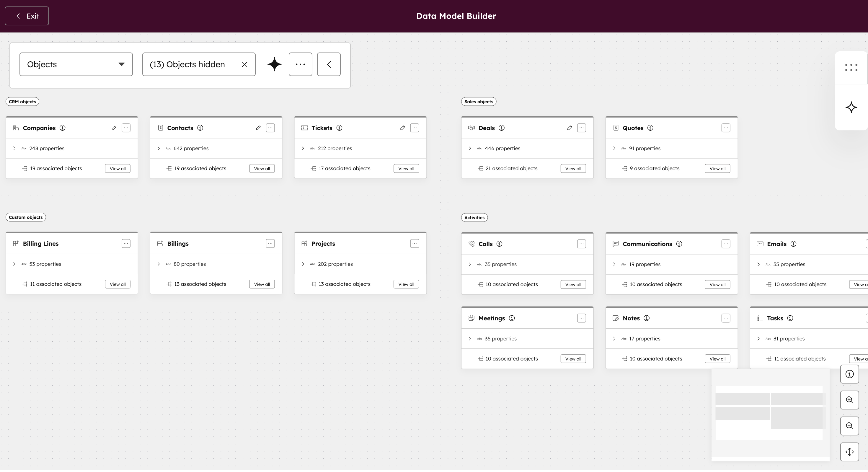
Task: Edit the Deals object pencil icon
Action: click(570, 128)
